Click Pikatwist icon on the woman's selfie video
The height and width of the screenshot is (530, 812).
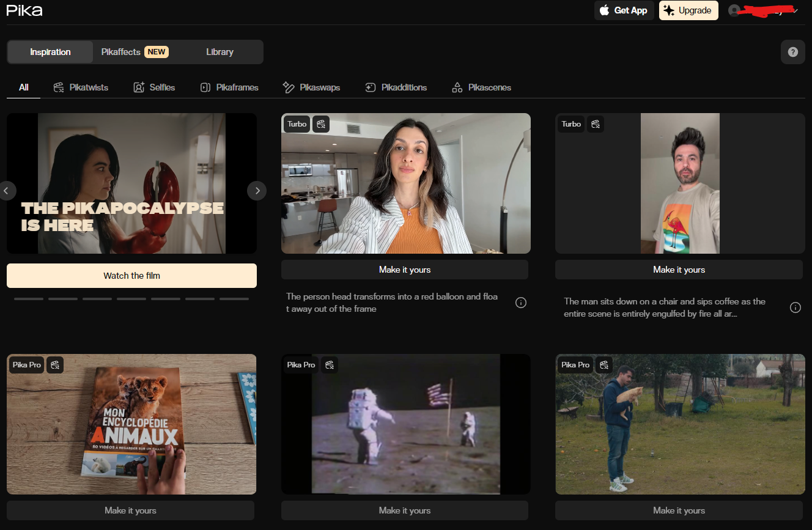pyautogui.click(x=322, y=124)
